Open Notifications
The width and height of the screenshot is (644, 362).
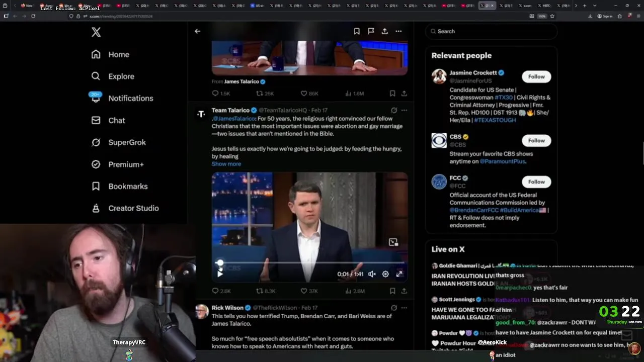tap(122, 98)
